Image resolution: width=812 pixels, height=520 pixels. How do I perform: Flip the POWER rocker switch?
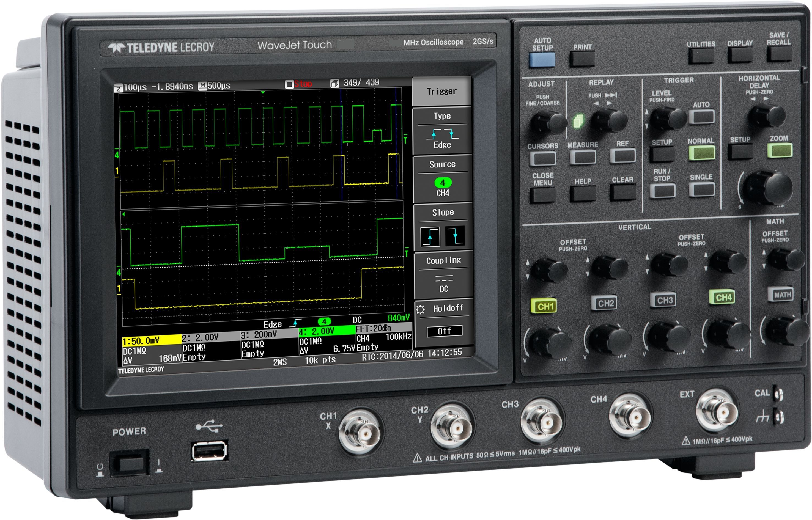[x=129, y=463]
